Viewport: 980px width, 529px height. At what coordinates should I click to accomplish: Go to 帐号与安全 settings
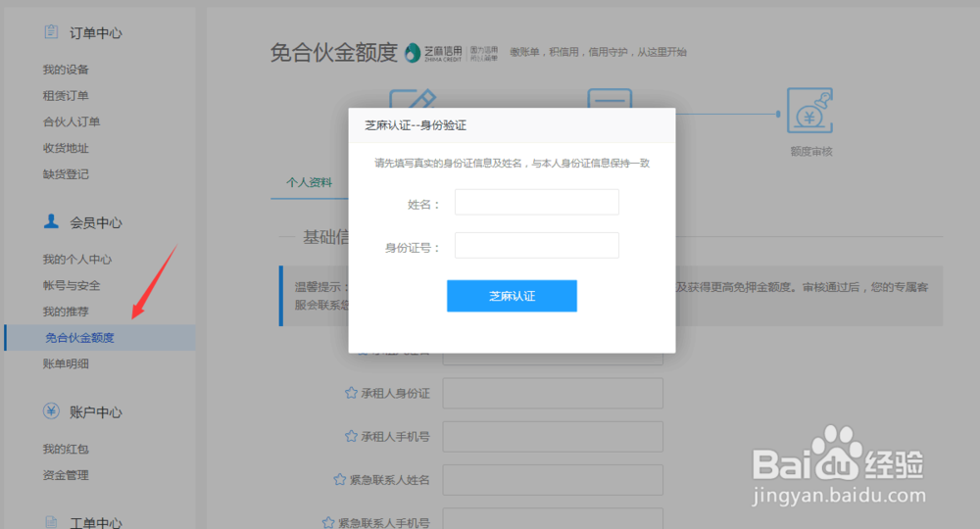[x=72, y=285]
